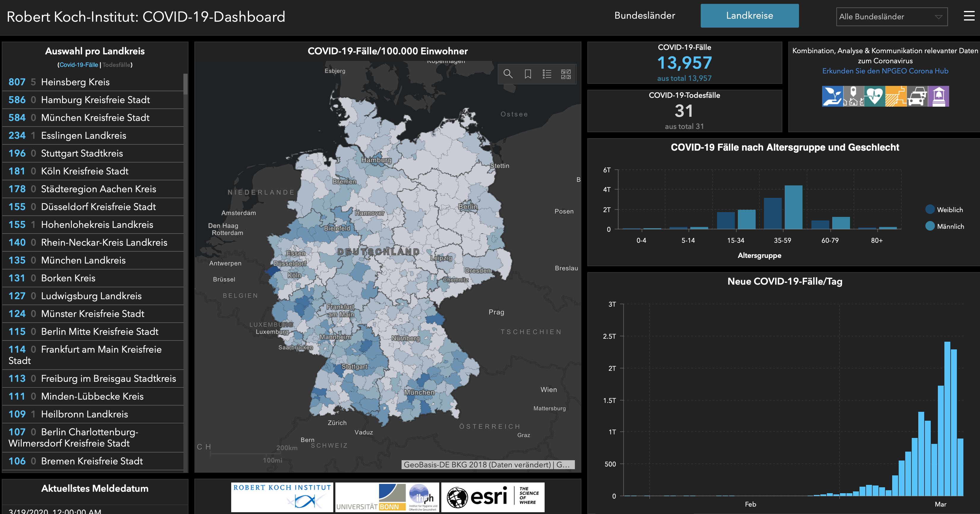The width and height of the screenshot is (980, 514).
Task: Open the map bookmarks icon
Action: click(x=528, y=74)
